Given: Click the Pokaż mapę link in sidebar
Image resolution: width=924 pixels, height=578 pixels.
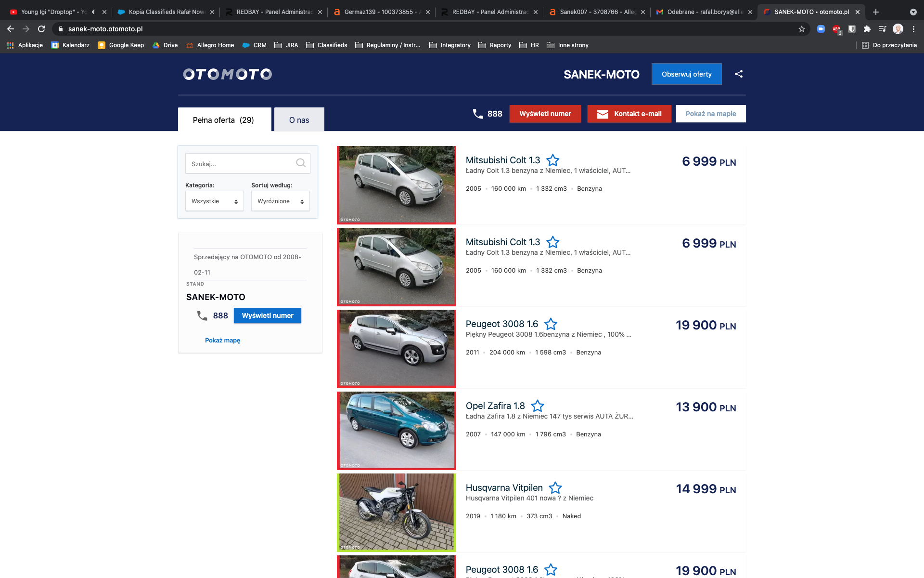Looking at the screenshot, I should [222, 340].
